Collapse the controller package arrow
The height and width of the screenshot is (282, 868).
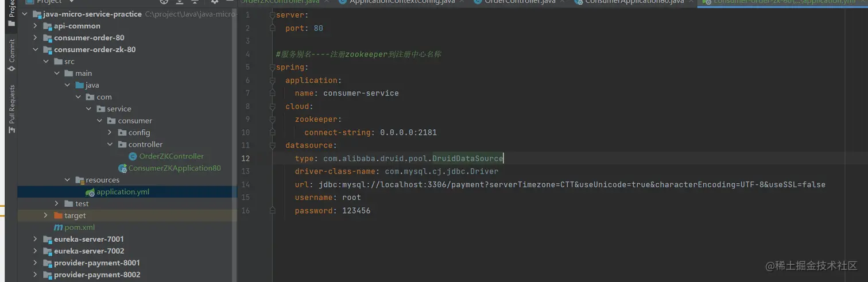[110, 144]
